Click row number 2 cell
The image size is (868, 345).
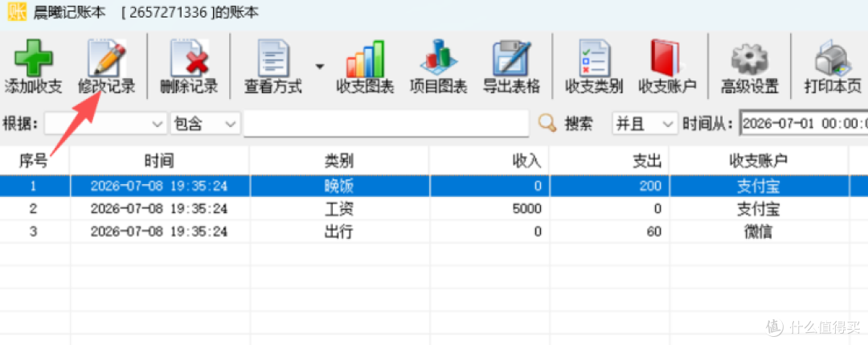pyautogui.click(x=35, y=209)
